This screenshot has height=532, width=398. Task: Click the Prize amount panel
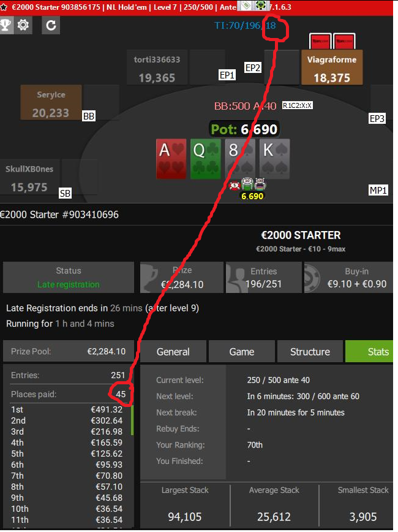[x=182, y=277]
